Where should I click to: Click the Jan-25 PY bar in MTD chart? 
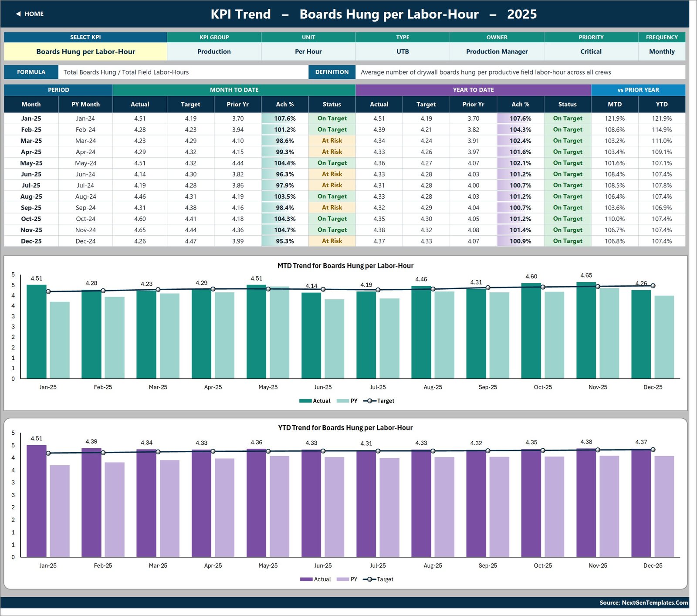tap(60, 340)
